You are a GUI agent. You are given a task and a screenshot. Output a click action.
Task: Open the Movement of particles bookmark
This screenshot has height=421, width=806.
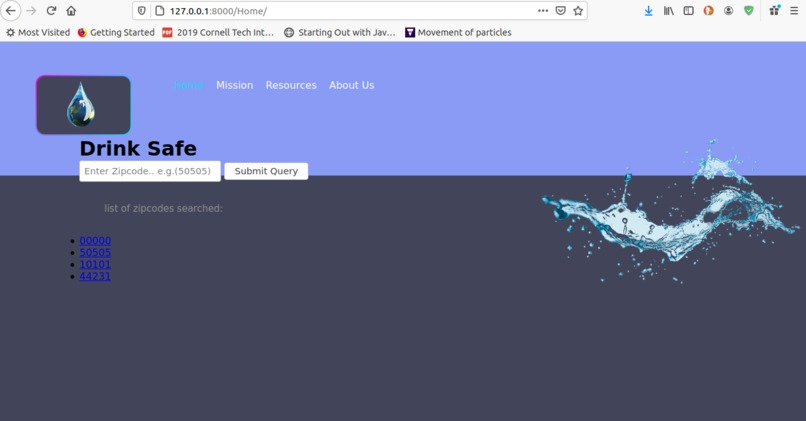click(x=458, y=32)
